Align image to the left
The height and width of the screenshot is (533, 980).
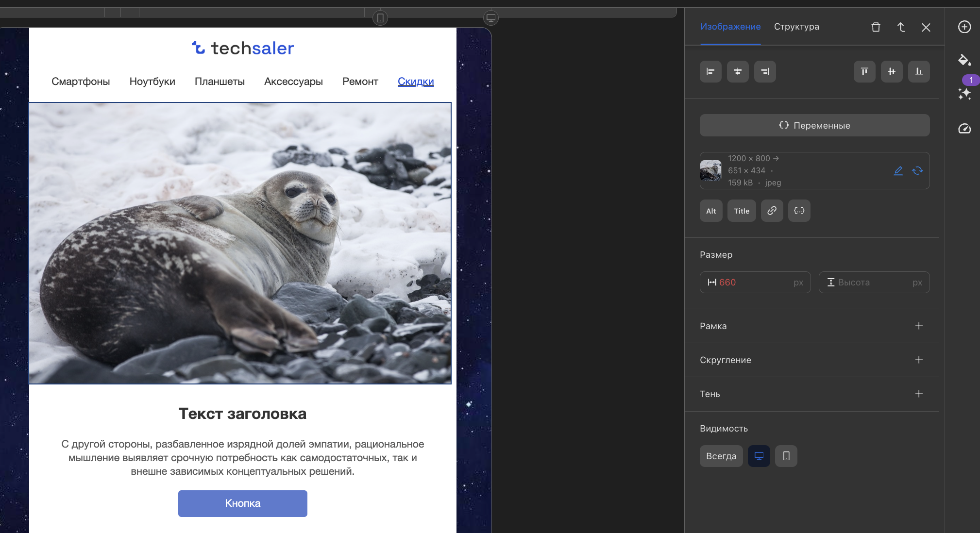(x=710, y=72)
